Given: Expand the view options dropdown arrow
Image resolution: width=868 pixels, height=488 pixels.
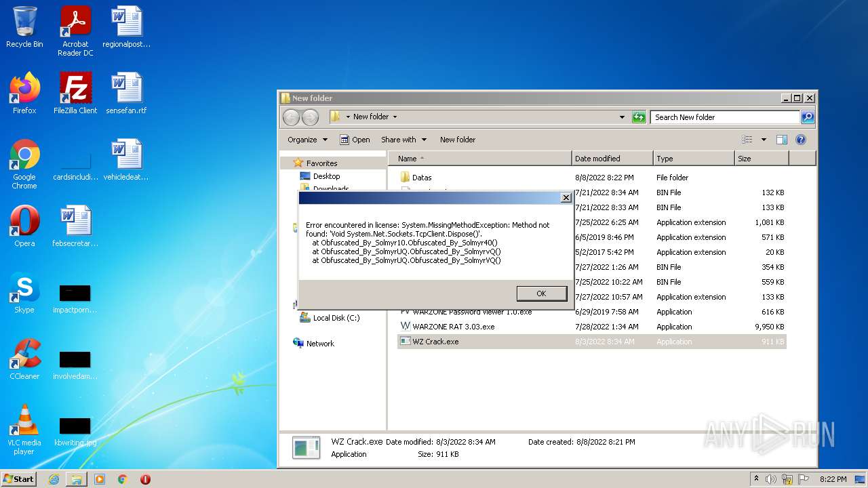Looking at the screenshot, I should pos(764,140).
